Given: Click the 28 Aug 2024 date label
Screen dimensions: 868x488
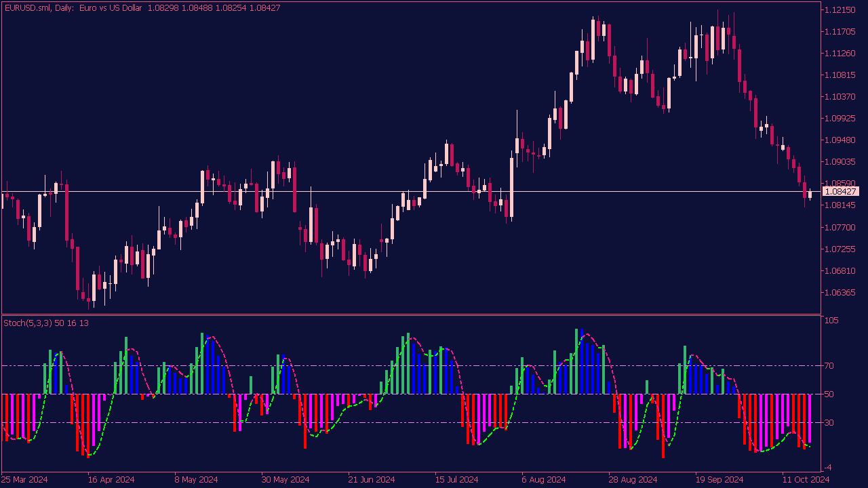Looking at the screenshot, I should [x=633, y=479].
